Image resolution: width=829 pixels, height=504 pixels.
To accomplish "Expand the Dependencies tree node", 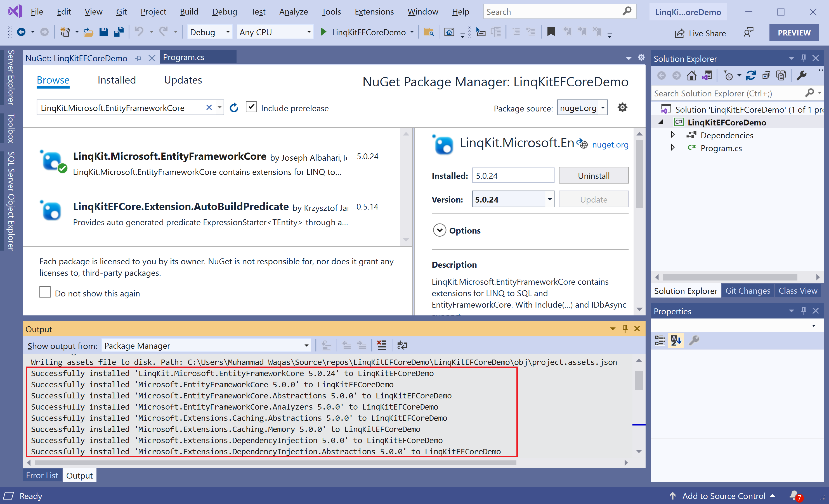I will pos(672,135).
